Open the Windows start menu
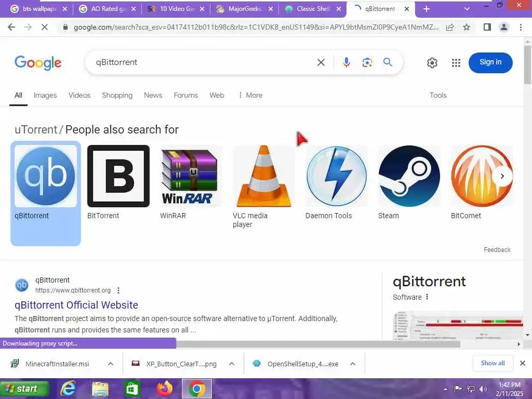The width and height of the screenshot is (532, 399). pos(24,389)
